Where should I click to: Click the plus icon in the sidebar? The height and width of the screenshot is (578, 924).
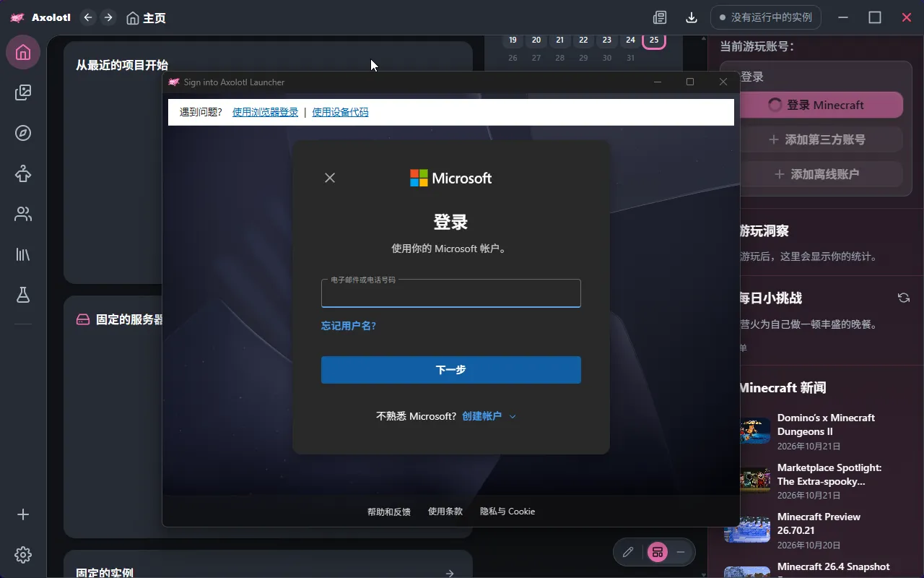click(x=23, y=514)
